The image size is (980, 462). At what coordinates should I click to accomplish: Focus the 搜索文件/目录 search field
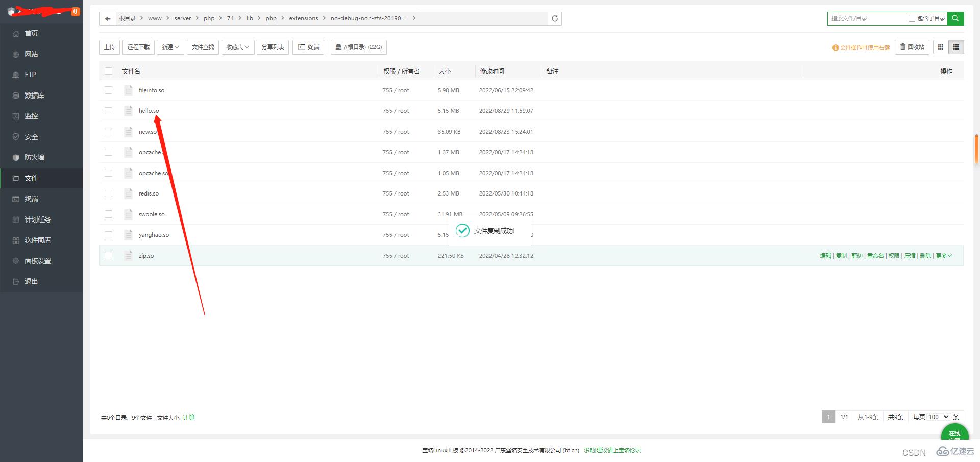pyautogui.click(x=868, y=18)
